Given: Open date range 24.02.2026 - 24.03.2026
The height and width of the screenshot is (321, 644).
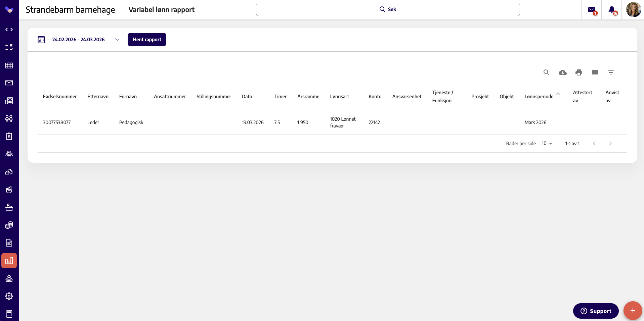Looking at the screenshot, I should [x=78, y=40].
